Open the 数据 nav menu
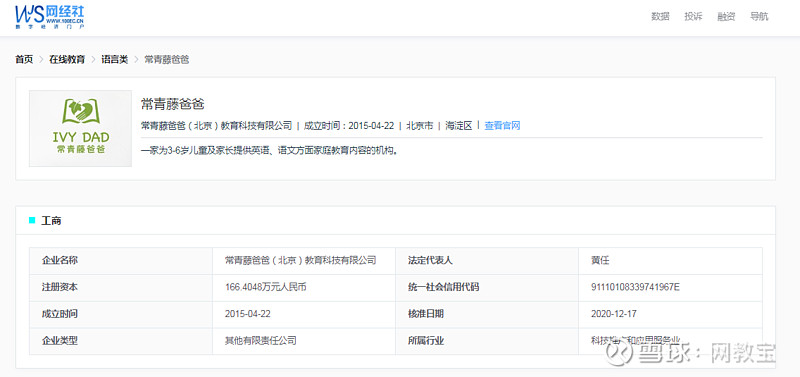Viewport: 800px width, 377px height. click(x=660, y=16)
